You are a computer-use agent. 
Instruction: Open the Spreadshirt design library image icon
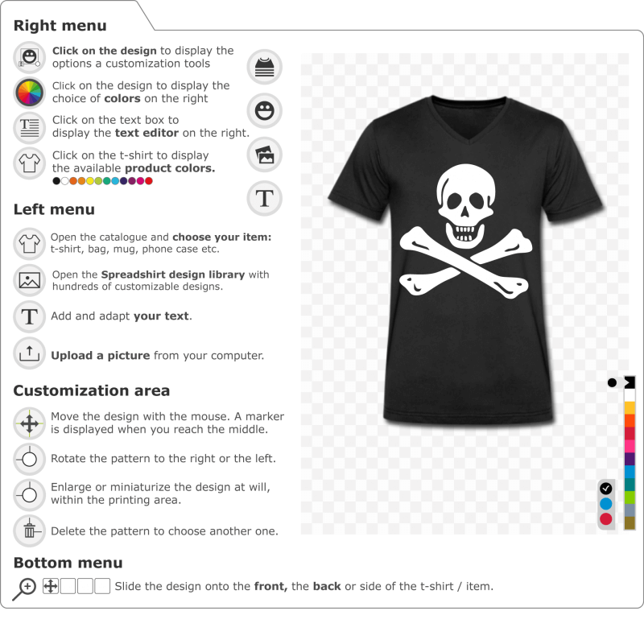coord(29,280)
